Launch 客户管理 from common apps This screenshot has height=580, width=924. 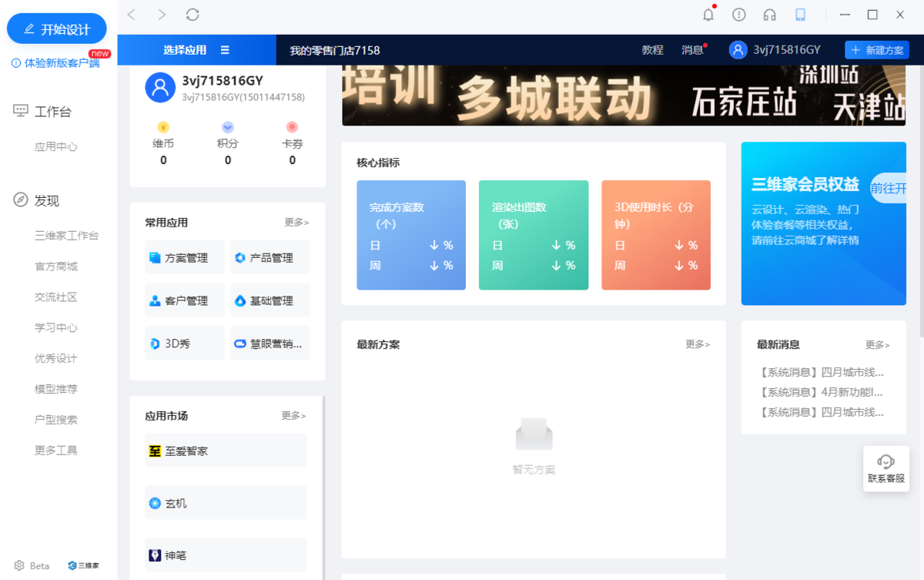(184, 300)
